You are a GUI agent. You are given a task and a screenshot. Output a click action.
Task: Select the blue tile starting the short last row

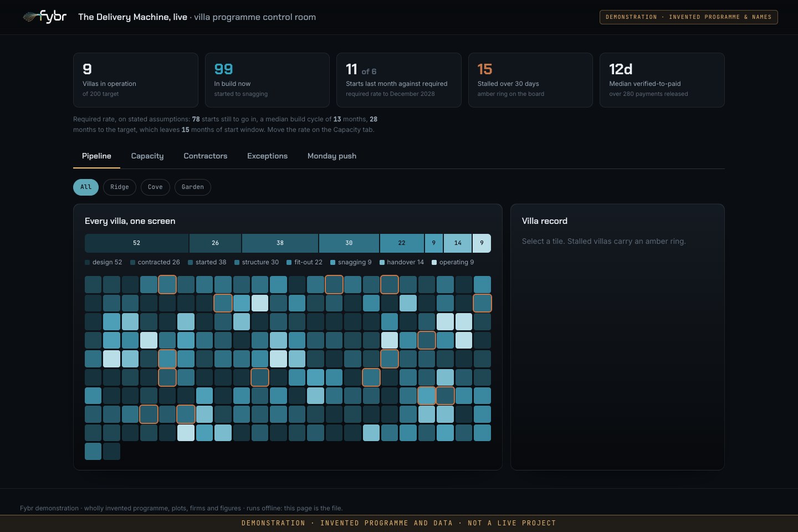coord(93,451)
